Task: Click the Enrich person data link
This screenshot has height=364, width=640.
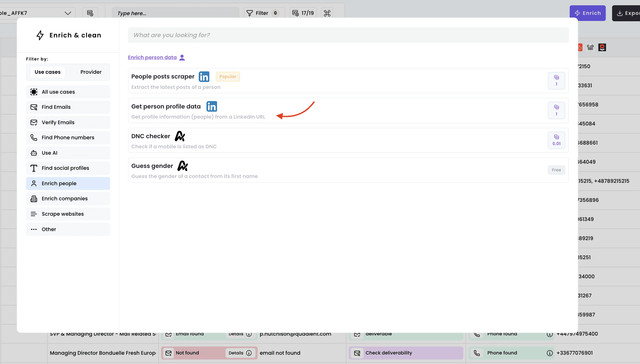Action: click(152, 58)
